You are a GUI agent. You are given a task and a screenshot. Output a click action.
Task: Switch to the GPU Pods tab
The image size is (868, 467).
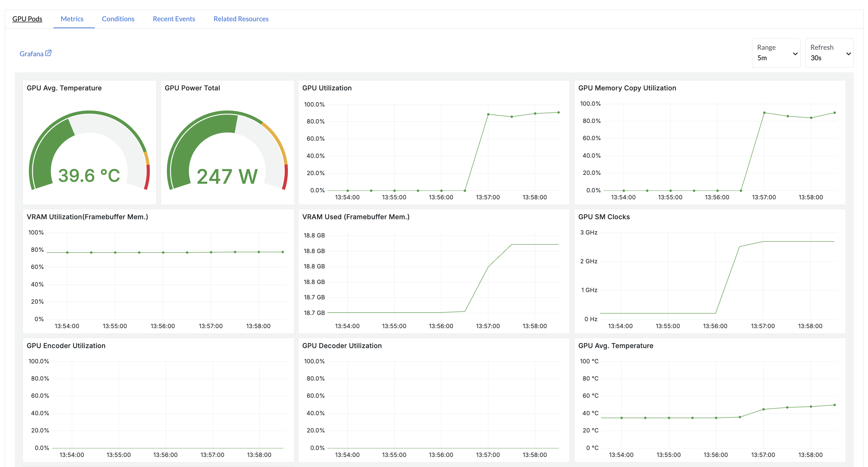[x=27, y=19]
